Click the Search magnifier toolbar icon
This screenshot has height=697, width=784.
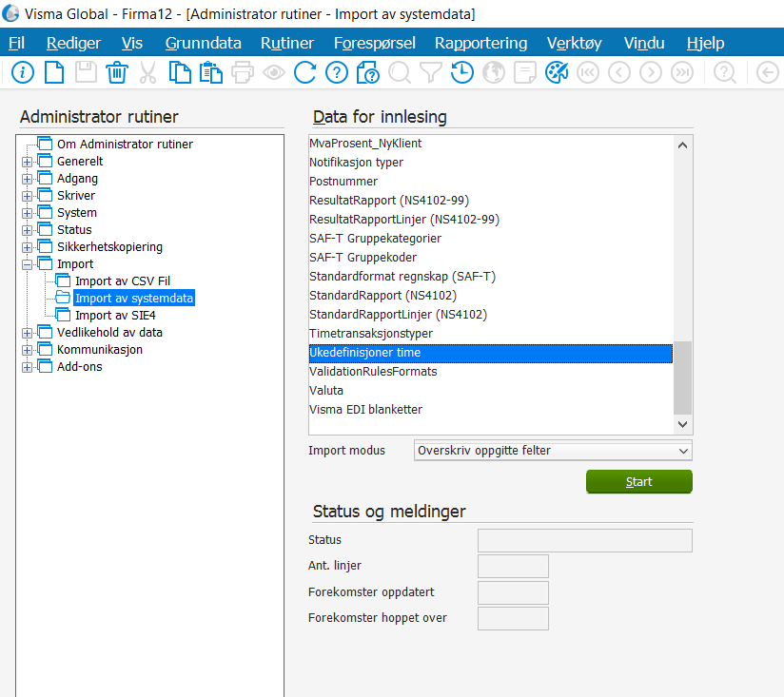400,72
